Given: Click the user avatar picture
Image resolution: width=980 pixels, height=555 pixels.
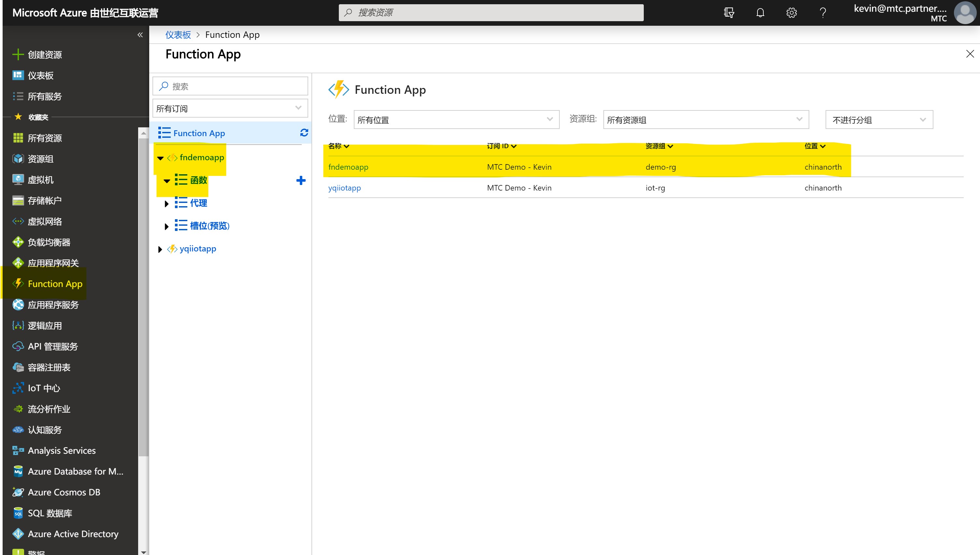Looking at the screenshot, I should click(x=965, y=13).
